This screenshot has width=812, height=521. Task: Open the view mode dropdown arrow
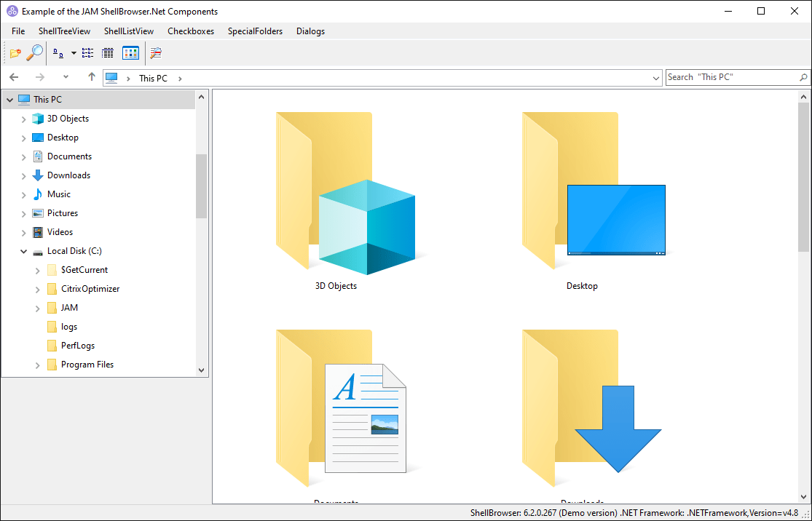point(74,53)
